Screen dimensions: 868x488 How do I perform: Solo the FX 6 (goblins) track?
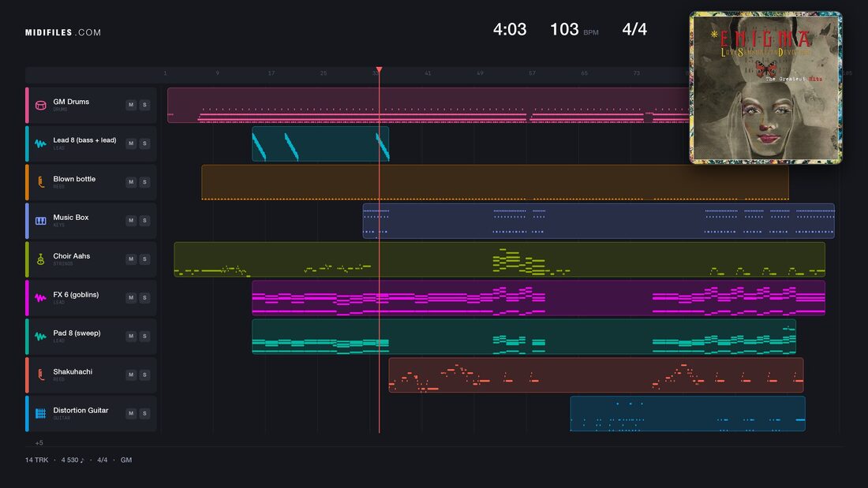[x=144, y=298]
